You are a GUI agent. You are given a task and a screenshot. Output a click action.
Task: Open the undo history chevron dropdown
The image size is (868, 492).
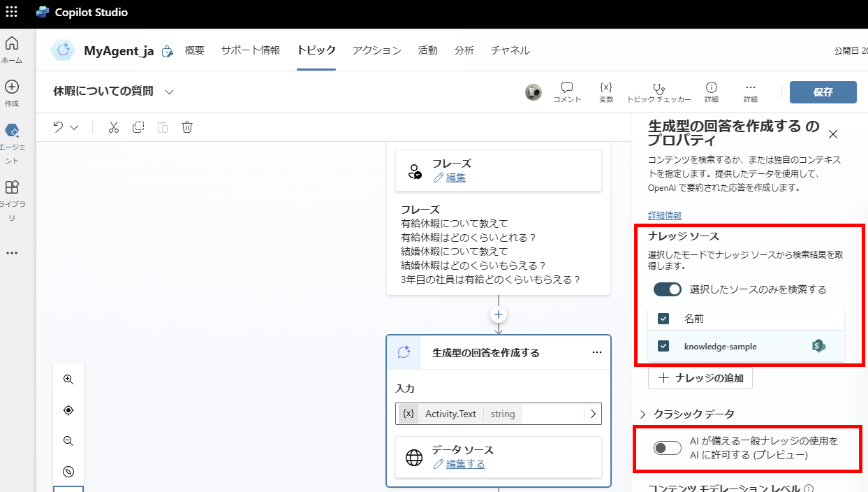click(73, 126)
